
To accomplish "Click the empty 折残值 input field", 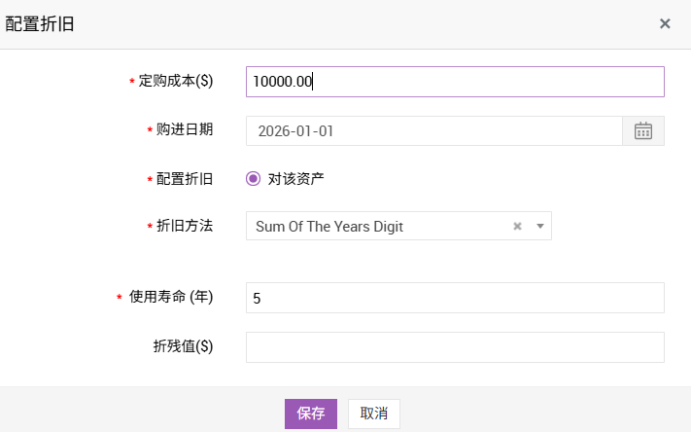I will (455, 347).
